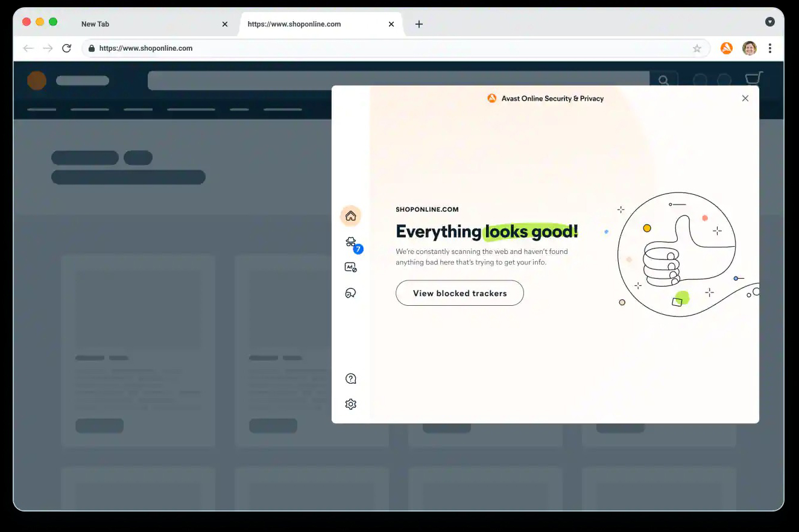The width and height of the screenshot is (799, 532).
Task: Click the orange site logo circle
Action: coord(37,80)
